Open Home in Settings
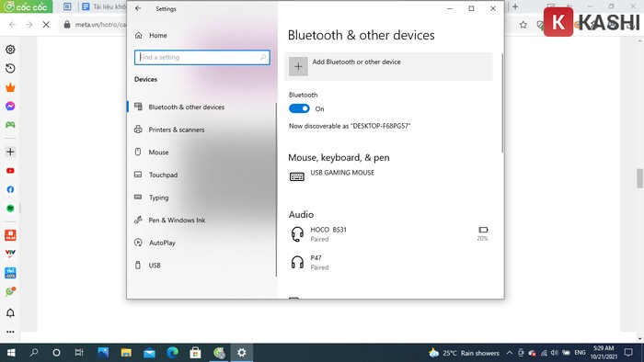 151,36
